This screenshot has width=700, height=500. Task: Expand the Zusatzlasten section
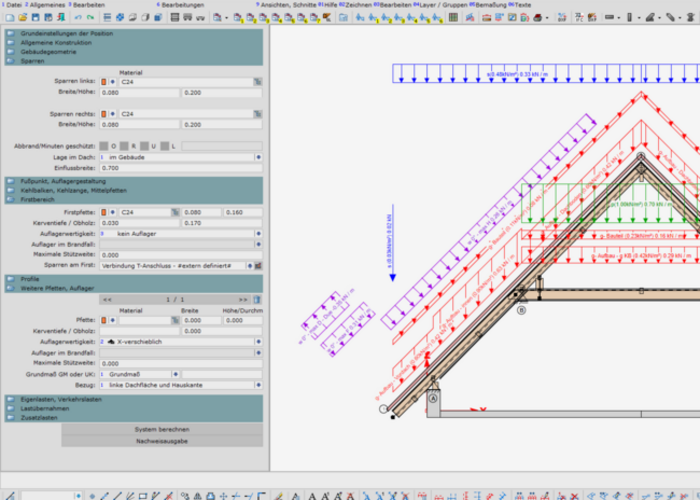133,417
